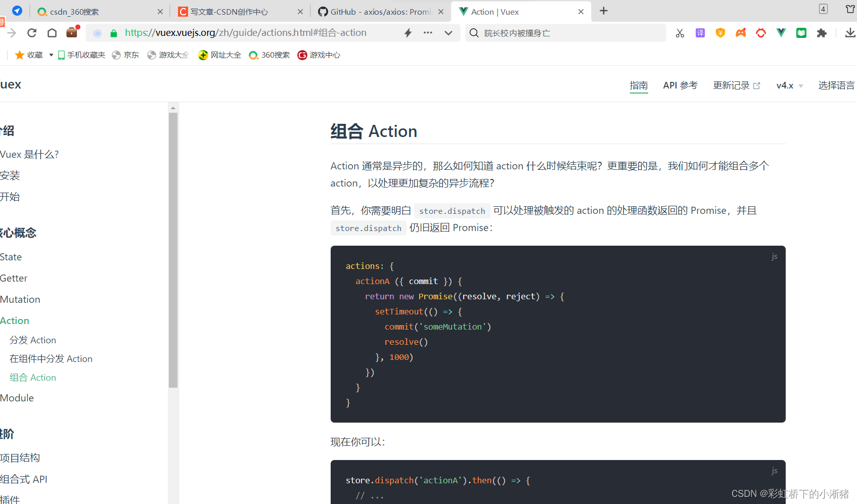Click sidebar scrollbar up arrow
Image resolution: width=857 pixels, height=504 pixels.
pos(173,108)
